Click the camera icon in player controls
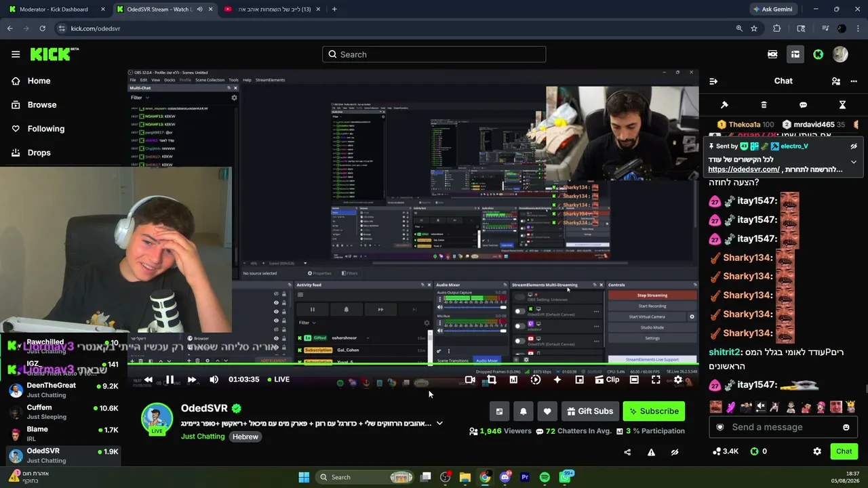868x488 pixels. click(x=470, y=380)
